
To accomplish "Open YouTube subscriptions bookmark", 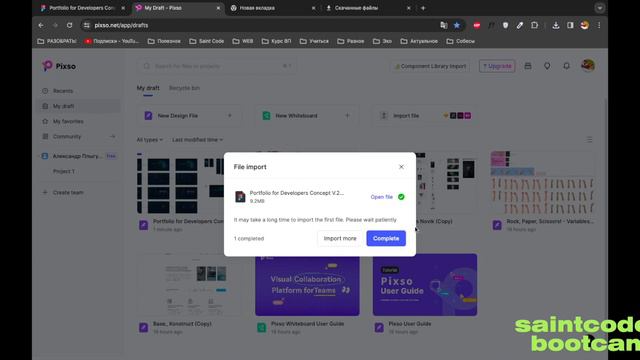I will [x=111, y=41].
